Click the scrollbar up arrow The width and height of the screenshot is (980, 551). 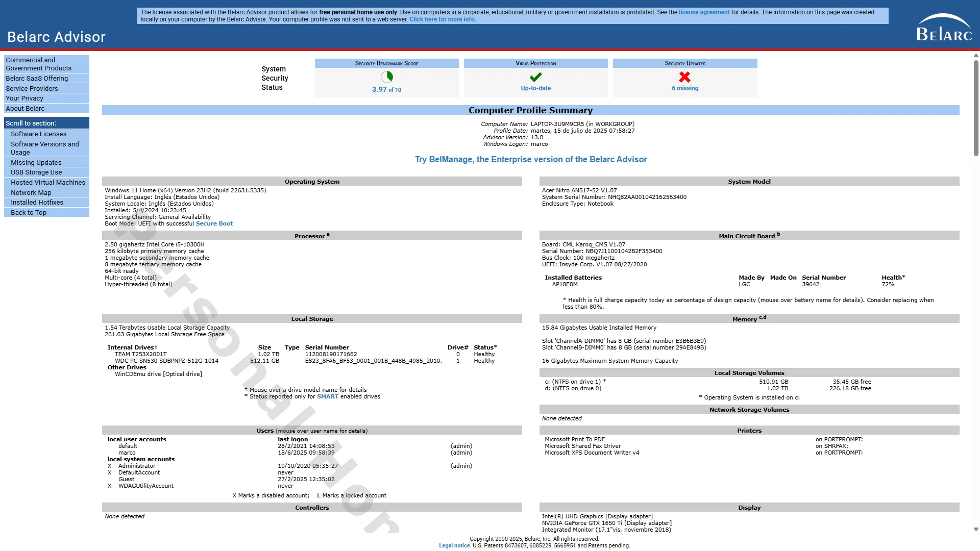pos(976,56)
